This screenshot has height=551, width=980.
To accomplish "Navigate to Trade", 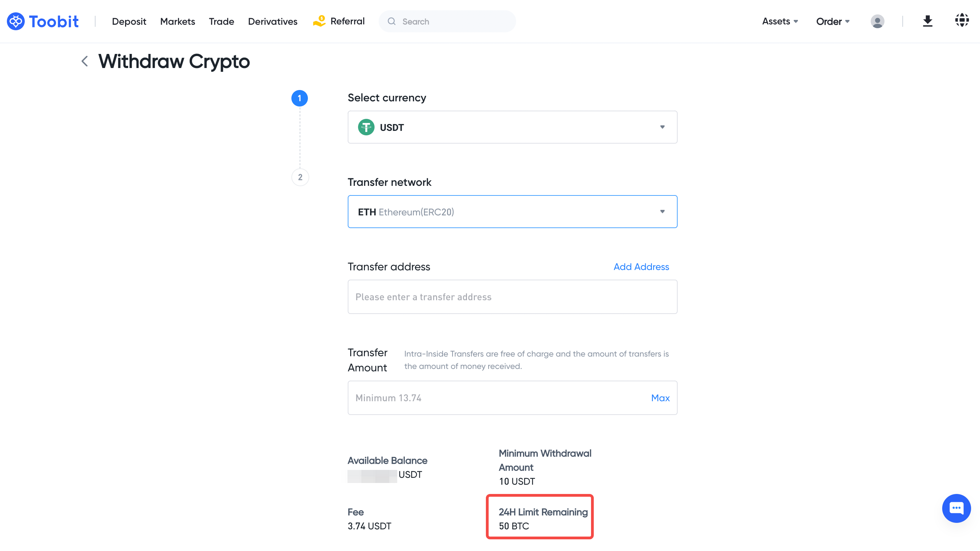I will pyautogui.click(x=221, y=21).
